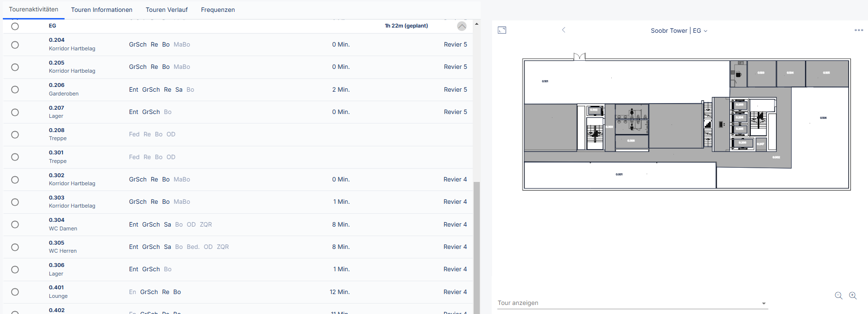Click 'Garderoben' room label
Image resolution: width=868 pixels, height=314 pixels.
64,94
